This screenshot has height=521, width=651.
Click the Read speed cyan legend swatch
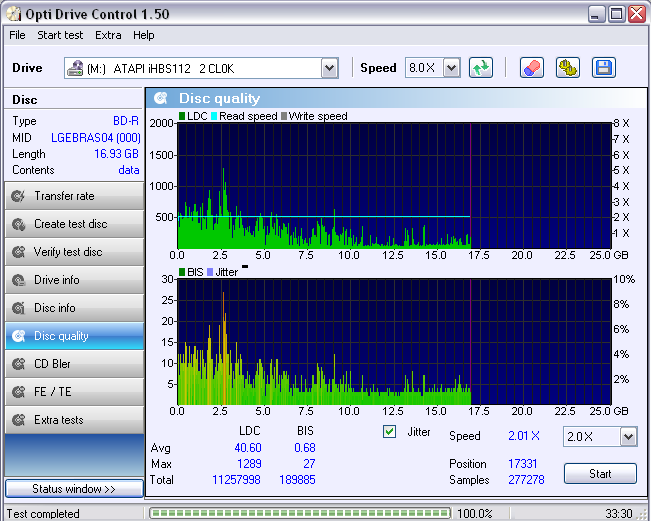[214, 116]
